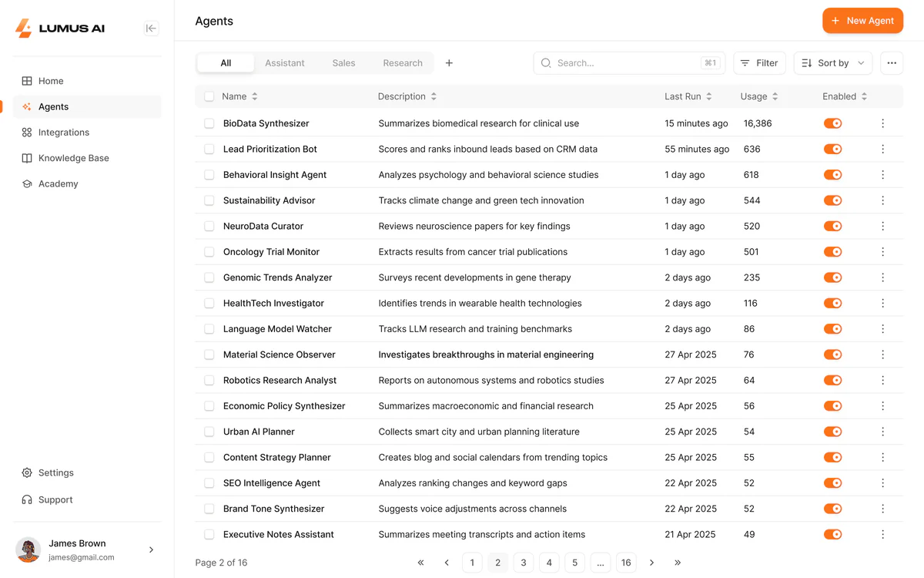Expand James Brown account chevron
Image resolution: width=924 pixels, height=578 pixels.
coord(151,549)
